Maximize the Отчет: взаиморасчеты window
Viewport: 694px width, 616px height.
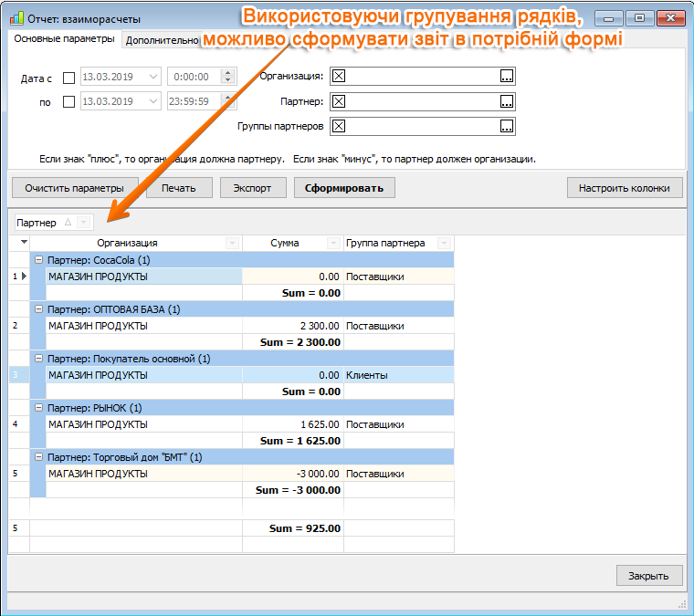639,18
